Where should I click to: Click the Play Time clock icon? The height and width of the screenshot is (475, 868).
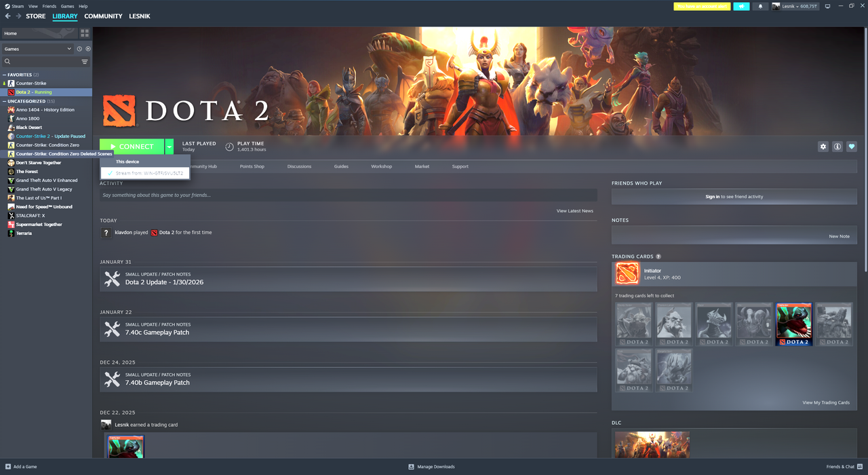[229, 147]
